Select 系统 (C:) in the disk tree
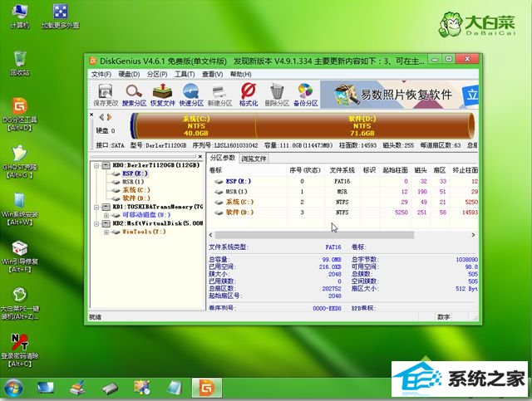Viewport: 532px width, 401px height. tap(136, 190)
